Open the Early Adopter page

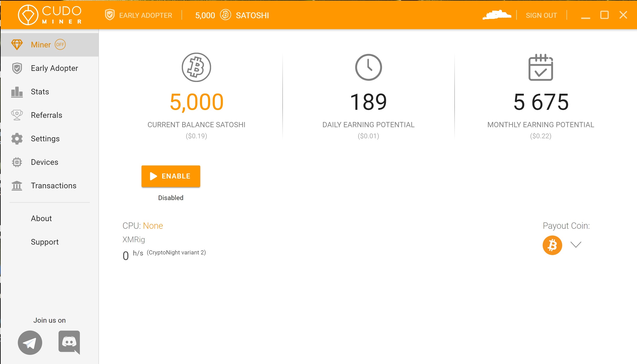click(x=50, y=68)
